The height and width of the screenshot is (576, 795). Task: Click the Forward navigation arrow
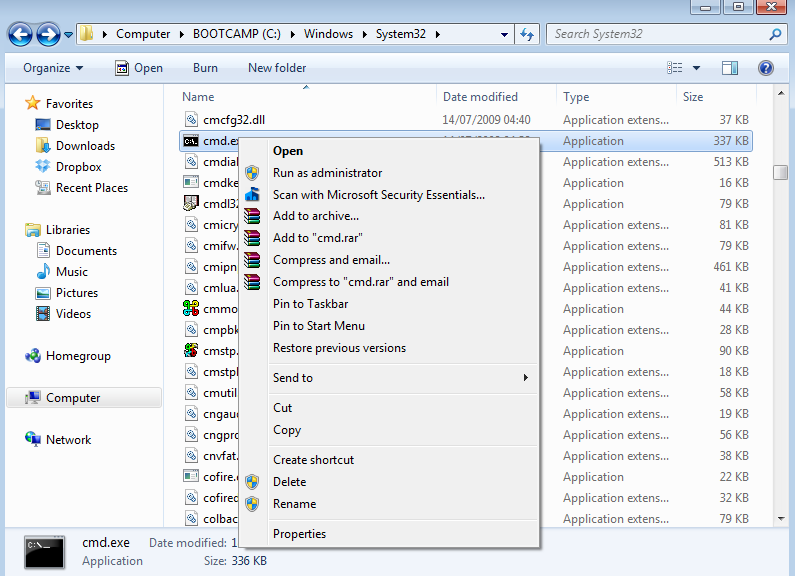[48, 34]
